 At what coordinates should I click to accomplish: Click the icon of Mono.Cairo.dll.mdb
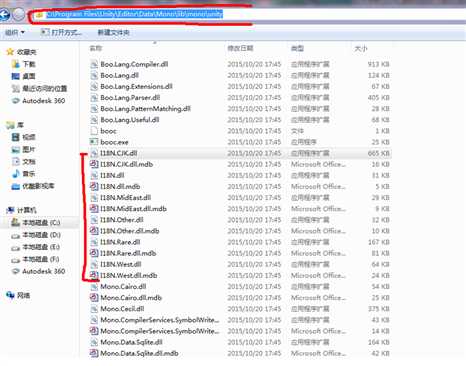(94, 297)
